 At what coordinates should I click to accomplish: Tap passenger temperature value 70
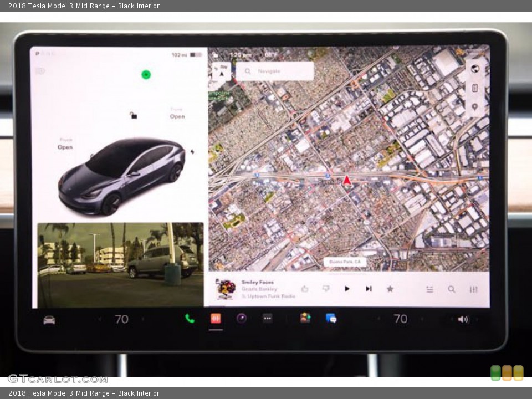click(400, 319)
